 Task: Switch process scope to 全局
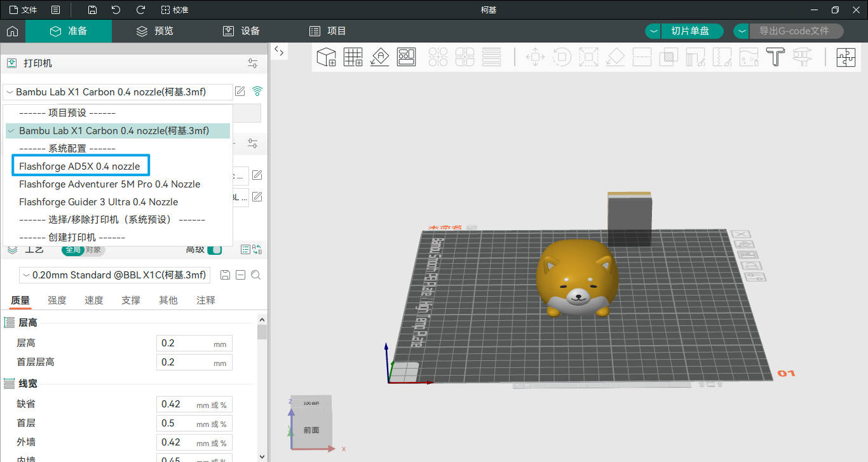[72, 250]
